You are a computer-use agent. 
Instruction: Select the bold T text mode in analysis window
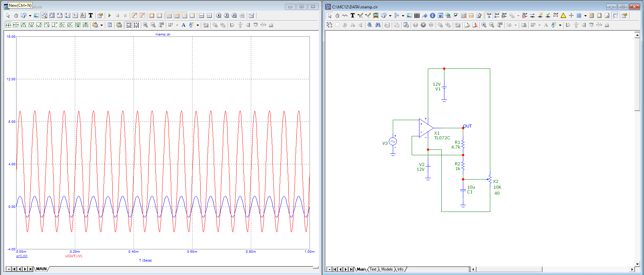(x=90, y=16)
